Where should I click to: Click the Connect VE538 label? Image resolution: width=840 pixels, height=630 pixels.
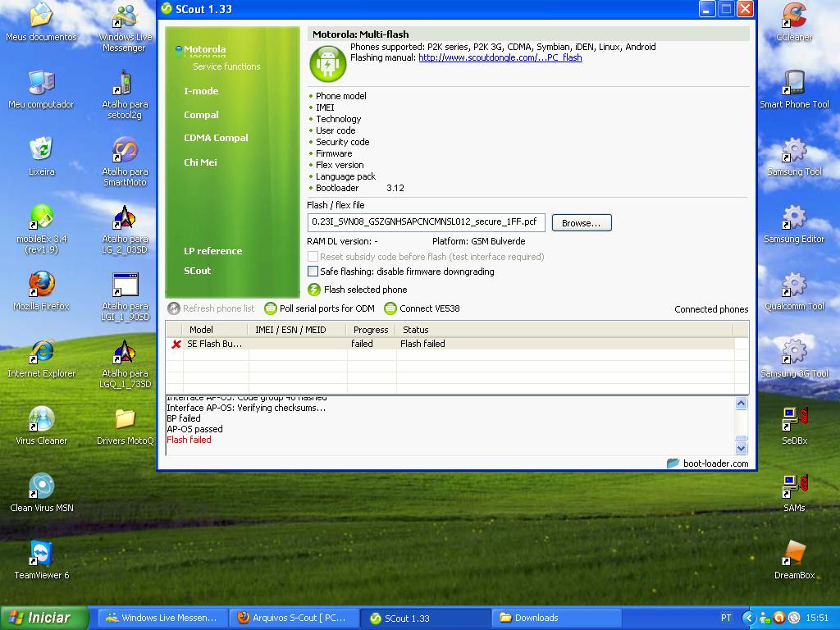pos(430,308)
